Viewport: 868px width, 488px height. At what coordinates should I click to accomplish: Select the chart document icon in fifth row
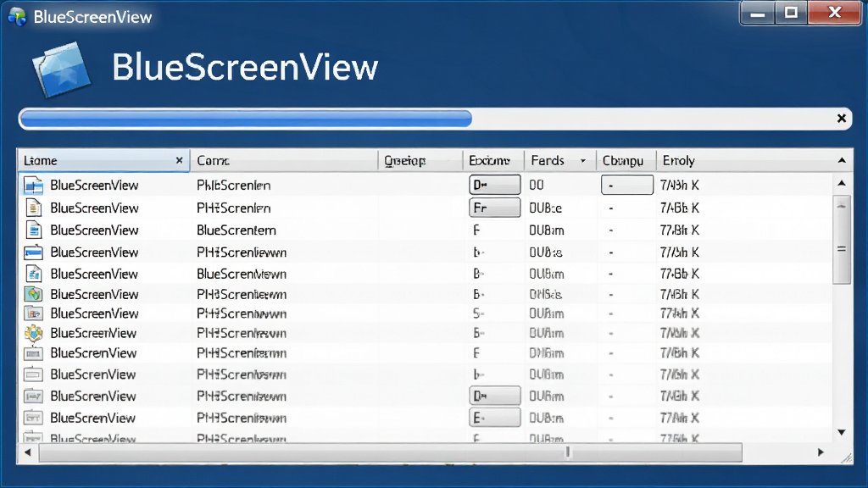(x=34, y=274)
